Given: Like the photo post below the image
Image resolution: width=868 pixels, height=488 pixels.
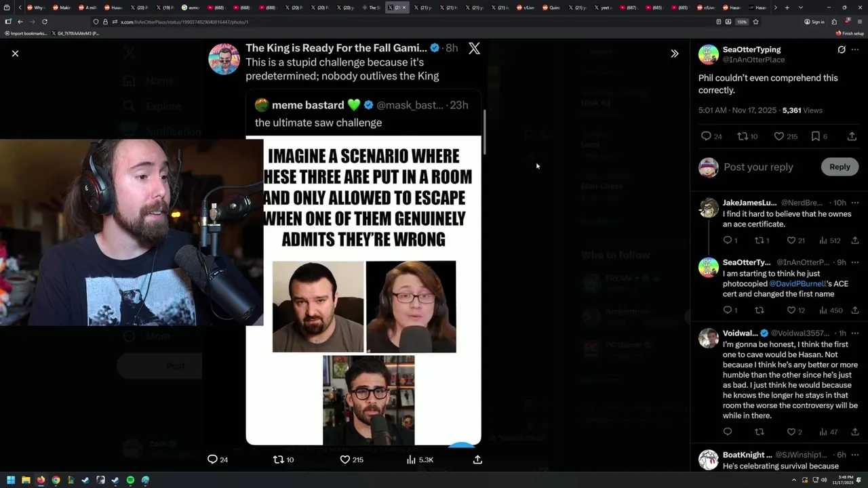Looking at the screenshot, I should pos(351,460).
